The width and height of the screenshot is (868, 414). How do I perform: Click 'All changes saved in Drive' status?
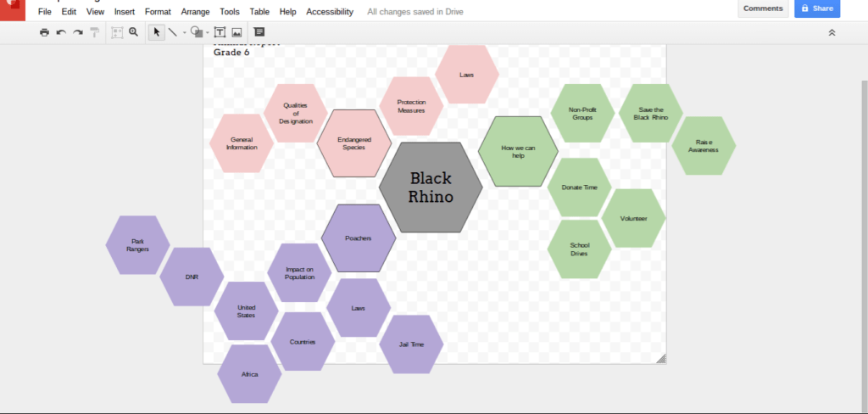415,12
